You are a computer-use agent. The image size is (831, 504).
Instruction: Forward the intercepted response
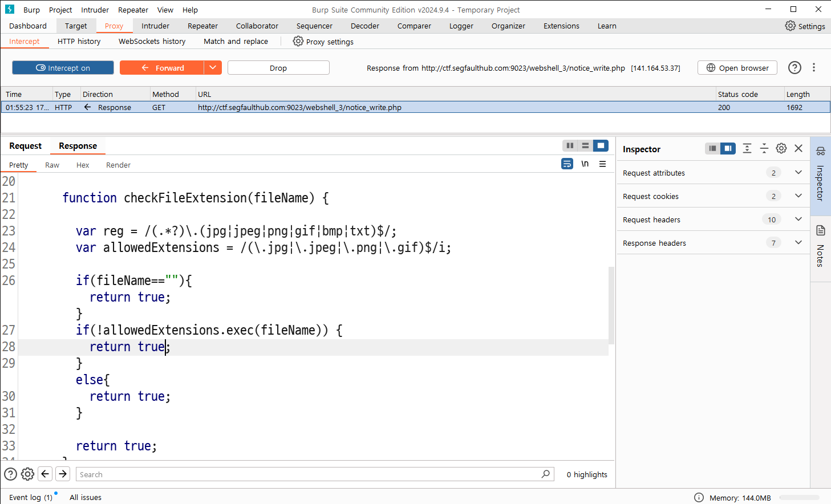pyautogui.click(x=162, y=67)
